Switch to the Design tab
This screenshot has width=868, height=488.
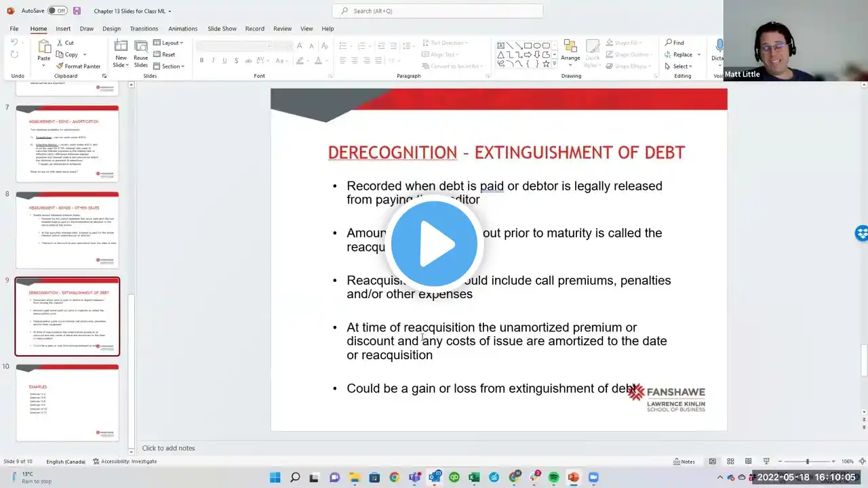[x=111, y=28]
